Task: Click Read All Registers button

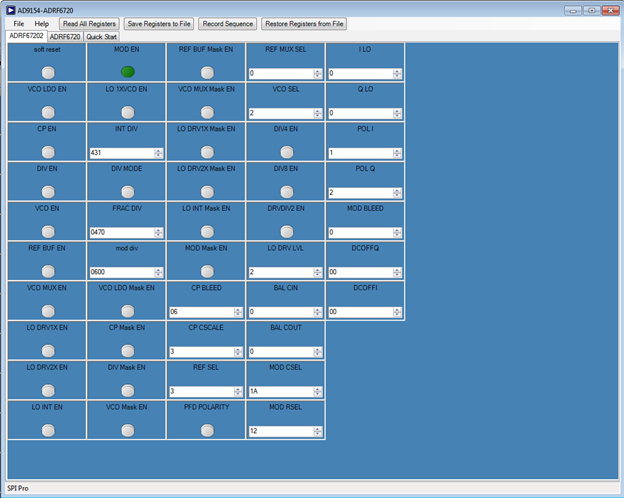Action: click(89, 24)
